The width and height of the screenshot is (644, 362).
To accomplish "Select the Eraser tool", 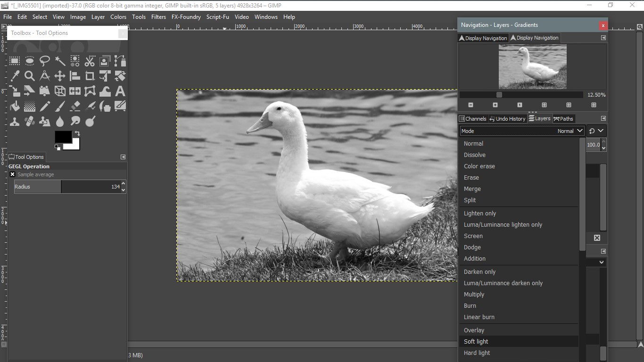I will point(75,106).
